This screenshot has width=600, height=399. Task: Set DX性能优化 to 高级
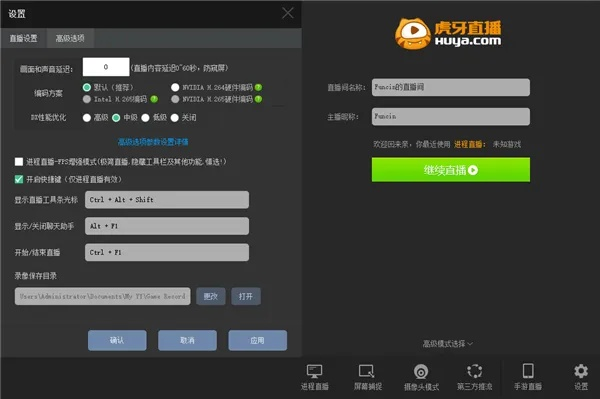(87, 118)
